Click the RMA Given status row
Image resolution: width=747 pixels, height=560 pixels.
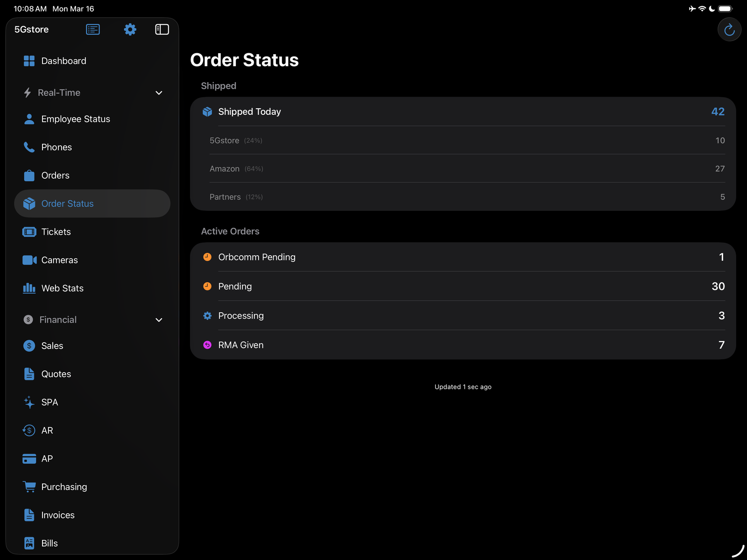pyautogui.click(x=462, y=345)
